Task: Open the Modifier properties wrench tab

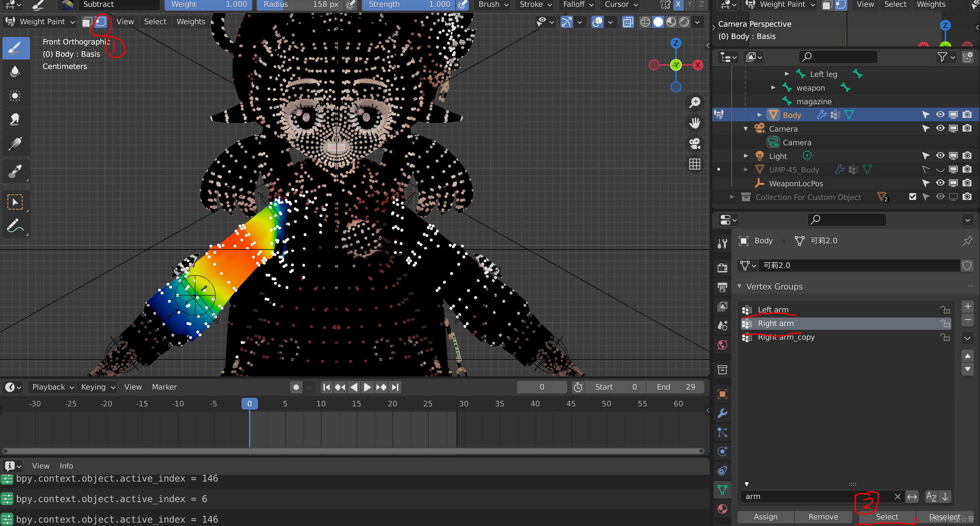Action: click(x=722, y=413)
